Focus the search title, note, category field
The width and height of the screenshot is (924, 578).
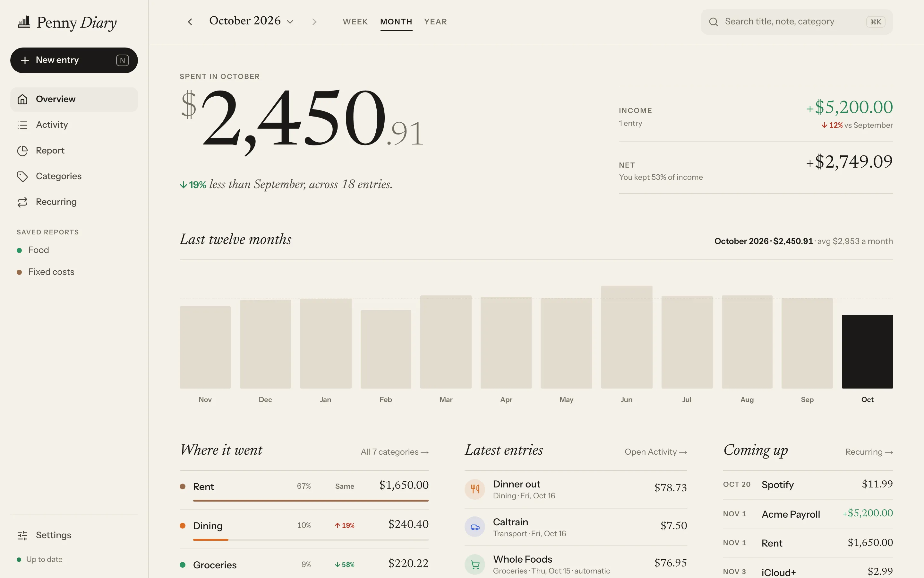[797, 22]
